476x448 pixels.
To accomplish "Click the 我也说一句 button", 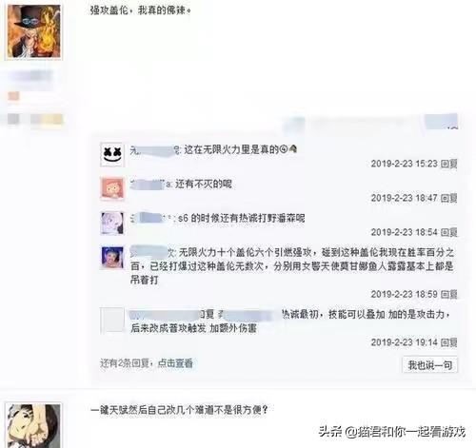I will [430, 365].
